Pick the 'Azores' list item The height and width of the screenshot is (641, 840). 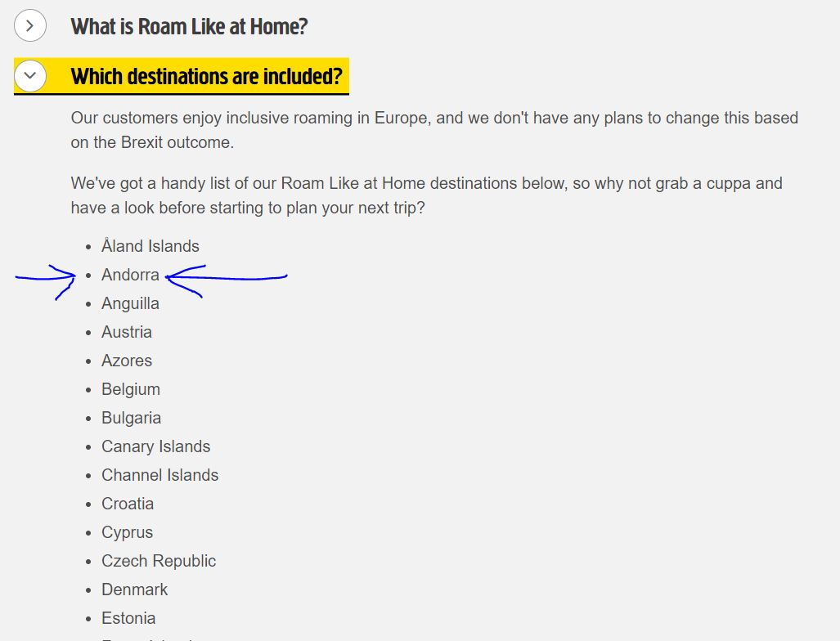127,361
